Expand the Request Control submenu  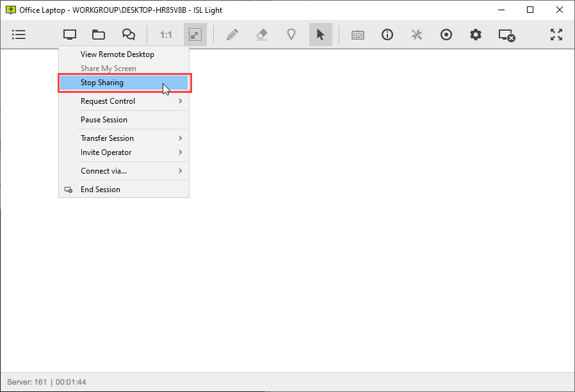124,101
